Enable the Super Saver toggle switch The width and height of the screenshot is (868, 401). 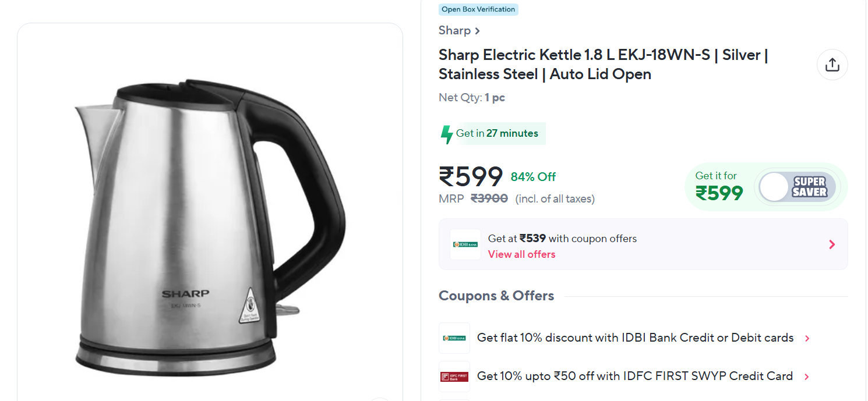pos(775,187)
